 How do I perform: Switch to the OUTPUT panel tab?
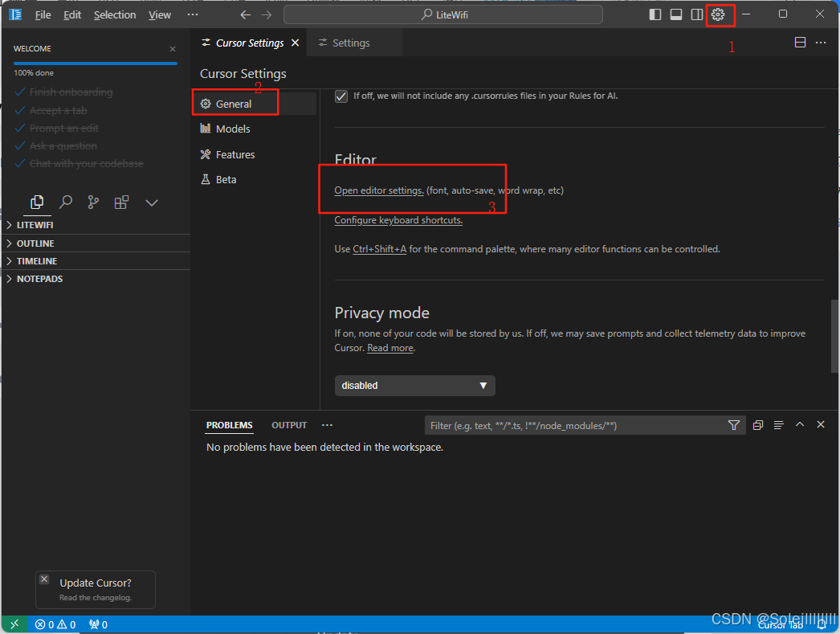[x=289, y=425]
